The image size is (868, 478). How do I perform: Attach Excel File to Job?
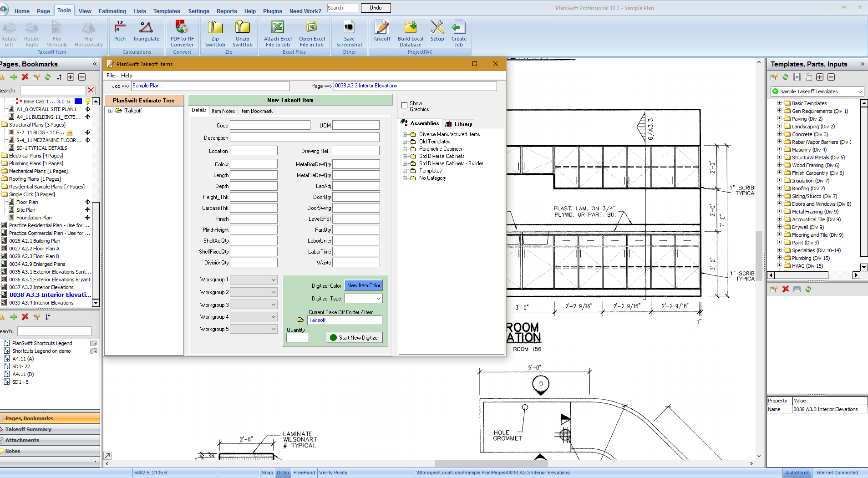(x=277, y=32)
